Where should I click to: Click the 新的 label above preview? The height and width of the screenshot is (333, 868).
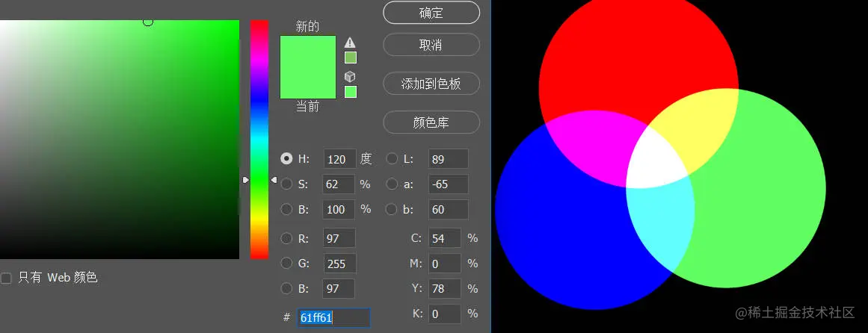coord(307,27)
